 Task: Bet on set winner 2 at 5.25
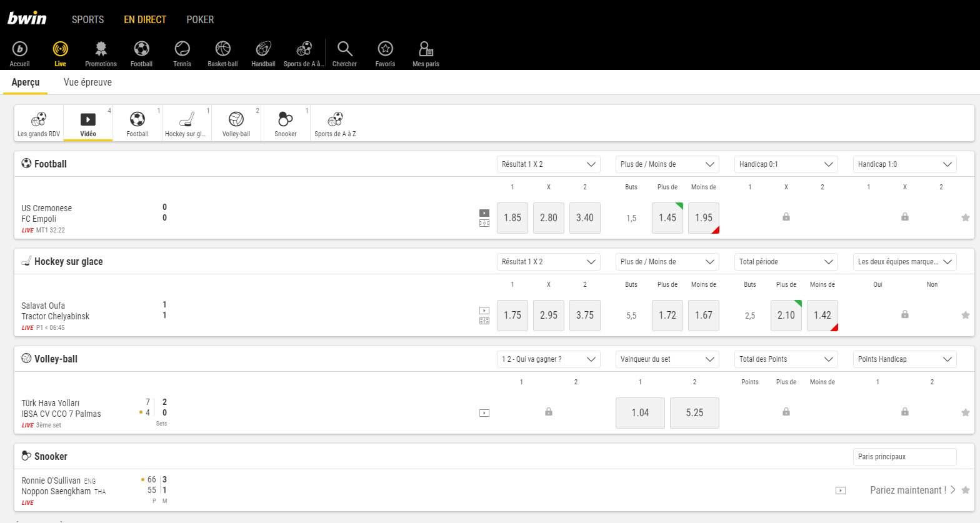coord(694,413)
